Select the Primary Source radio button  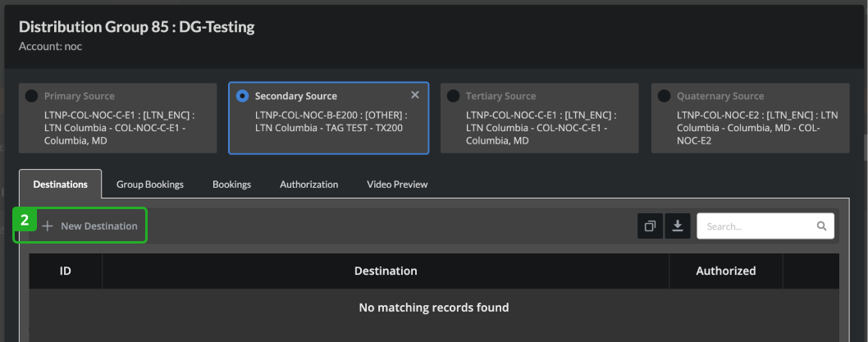[x=31, y=96]
